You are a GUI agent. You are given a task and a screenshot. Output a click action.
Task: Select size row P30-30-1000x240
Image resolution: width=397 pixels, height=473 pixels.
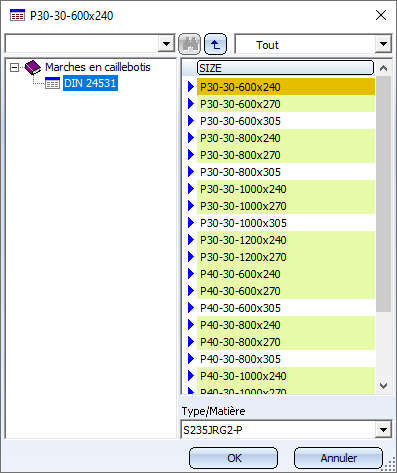tap(286, 189)
